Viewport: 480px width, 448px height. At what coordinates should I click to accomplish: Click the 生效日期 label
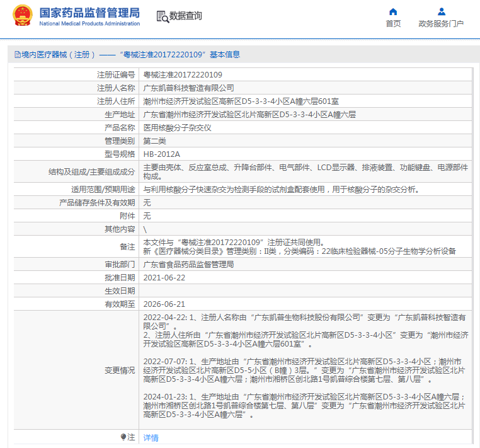[x=120, y=291]
